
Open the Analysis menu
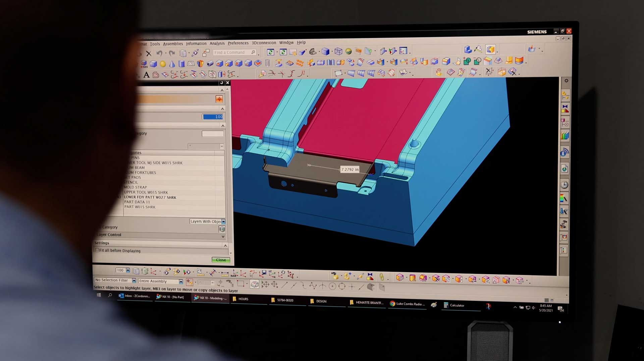[x=217, y=43]
